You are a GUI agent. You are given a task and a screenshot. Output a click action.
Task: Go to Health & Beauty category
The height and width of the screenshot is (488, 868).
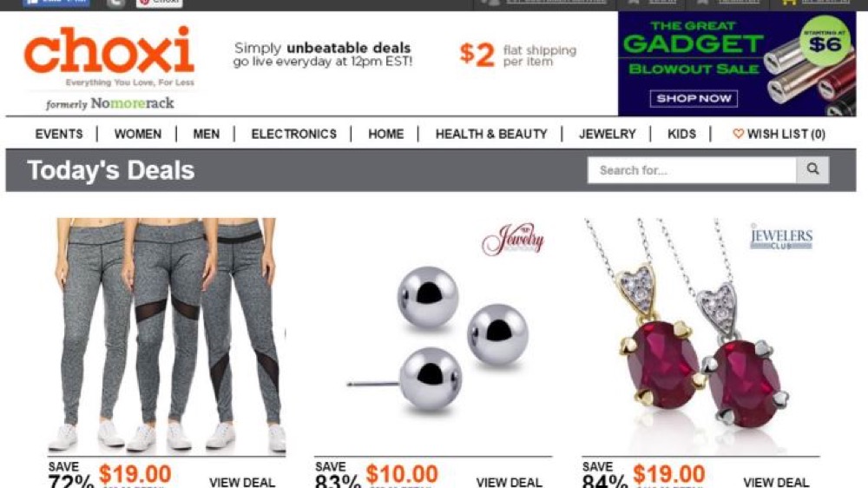click(x=491, y=134)
